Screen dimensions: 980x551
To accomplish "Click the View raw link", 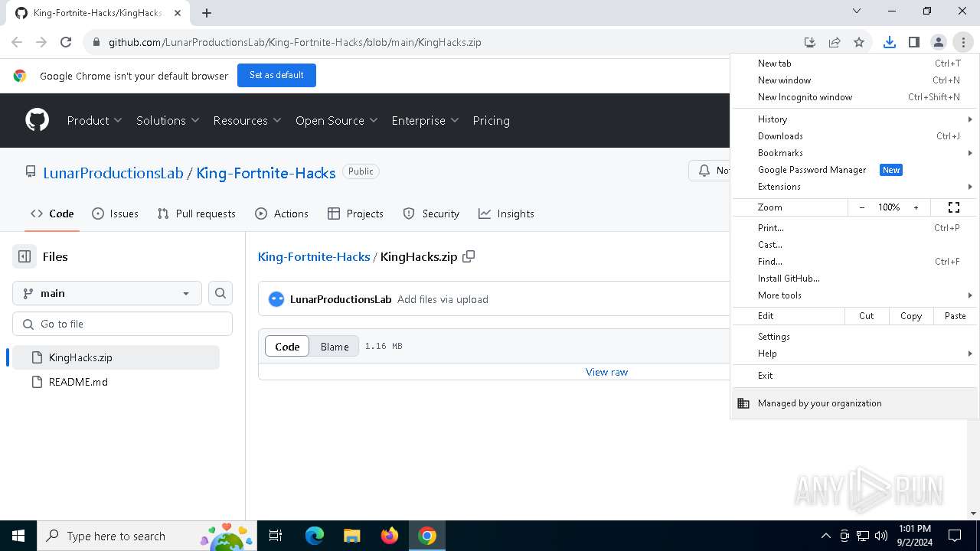I will tap(606, 372).
